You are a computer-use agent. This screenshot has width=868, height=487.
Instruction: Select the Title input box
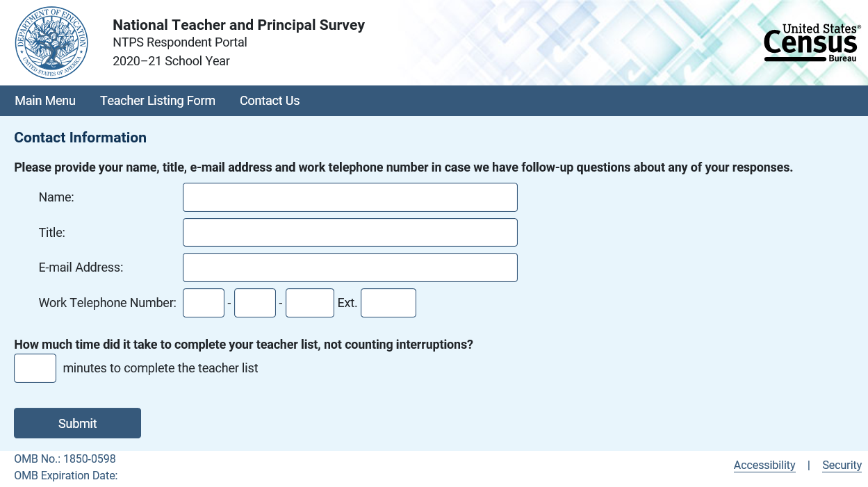[x=350, y=233]
